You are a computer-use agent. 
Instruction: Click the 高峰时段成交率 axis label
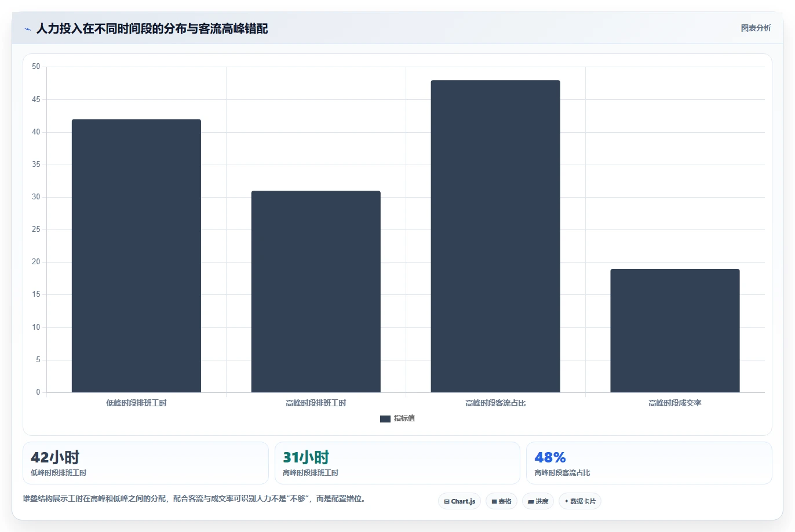click(x=675, y=403)
